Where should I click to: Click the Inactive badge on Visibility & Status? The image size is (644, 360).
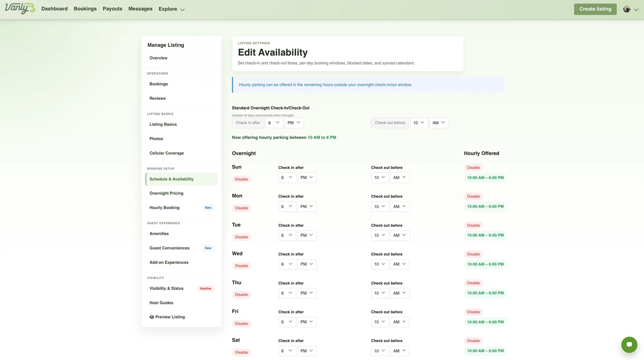(205, 288)
